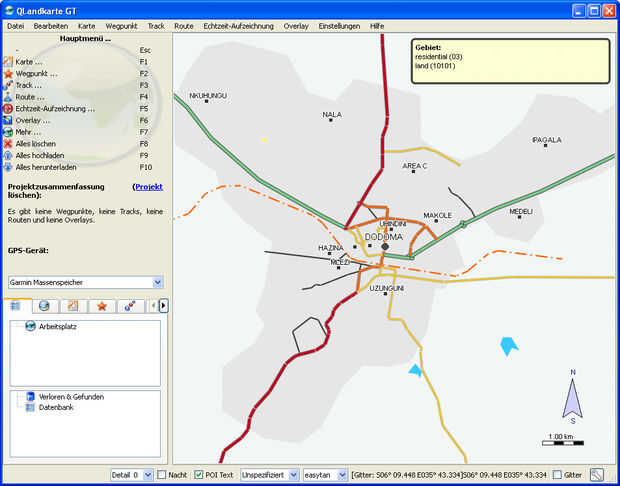The width and height of the screenshot is (620, 486).
Task: Click the Gitter coordinates status text
Action: tap(450, 475)
